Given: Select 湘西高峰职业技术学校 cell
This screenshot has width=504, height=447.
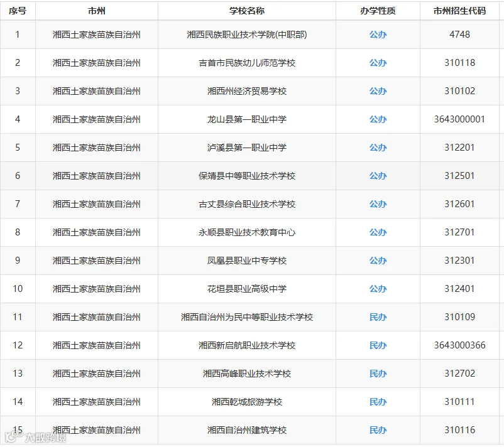Looking at the screenshot, I should [247, 374].
